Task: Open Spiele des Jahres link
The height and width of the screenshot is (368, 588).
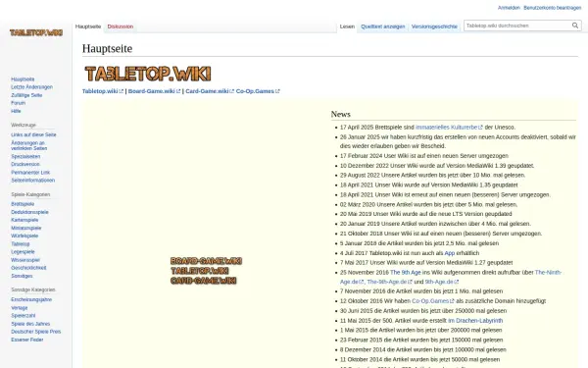Action: click(x=30, y=324)
